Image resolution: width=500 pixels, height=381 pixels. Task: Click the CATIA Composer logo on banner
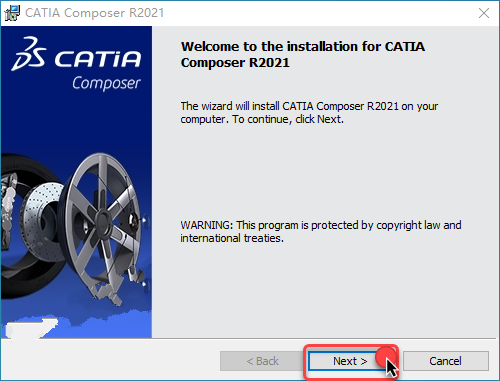pyautogui.click(x=76, y=63)
